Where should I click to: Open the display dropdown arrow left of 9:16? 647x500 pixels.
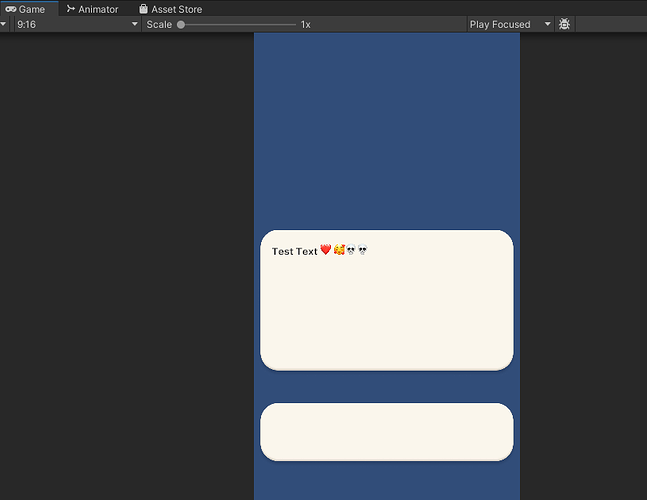click(x=3, y=24)
